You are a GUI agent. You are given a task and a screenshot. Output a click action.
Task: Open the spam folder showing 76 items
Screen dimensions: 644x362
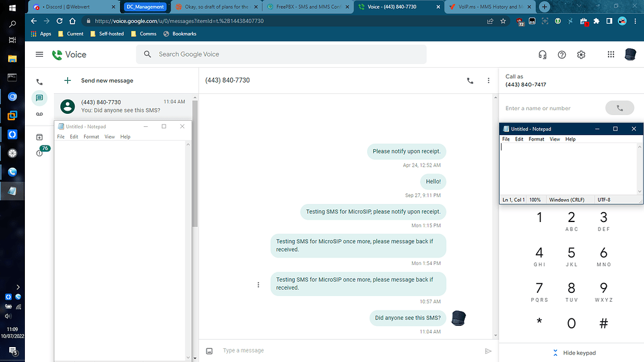tap(39, 152)
